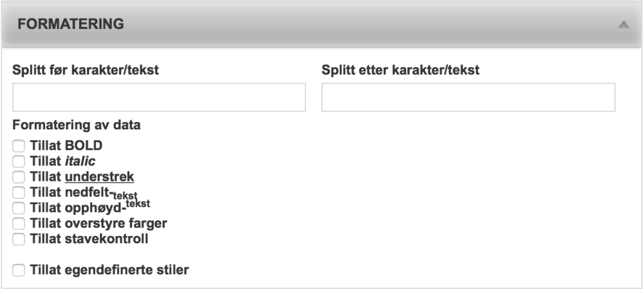Turn on the 'Tillat stavekontroll' checkbox
This screenshot has width=644, height=294.
coord(19,240)
